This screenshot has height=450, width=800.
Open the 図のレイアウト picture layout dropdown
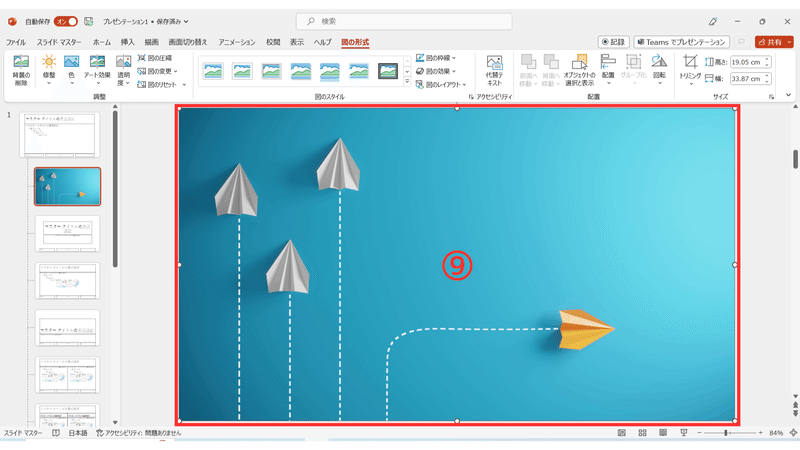point(441,85)
